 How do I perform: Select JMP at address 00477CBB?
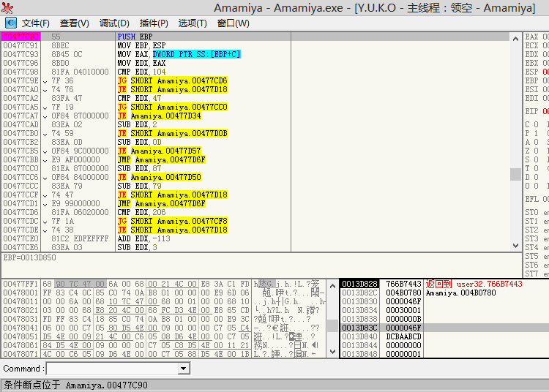click(161, 159)
